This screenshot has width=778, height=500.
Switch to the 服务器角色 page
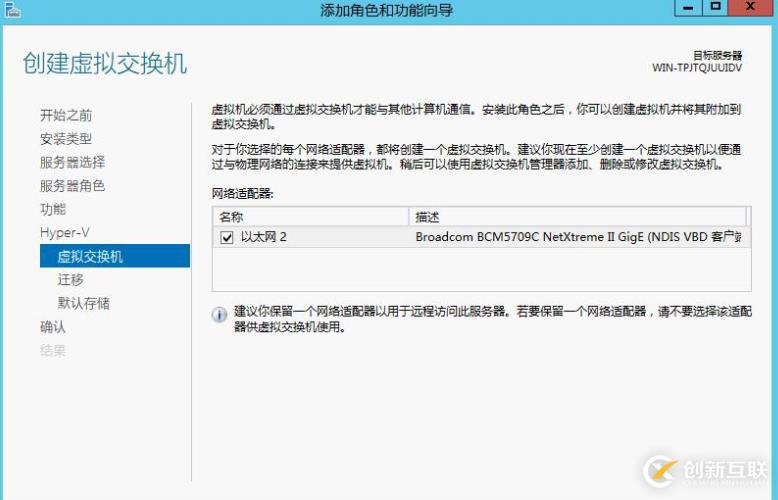[x=72, y=185]
